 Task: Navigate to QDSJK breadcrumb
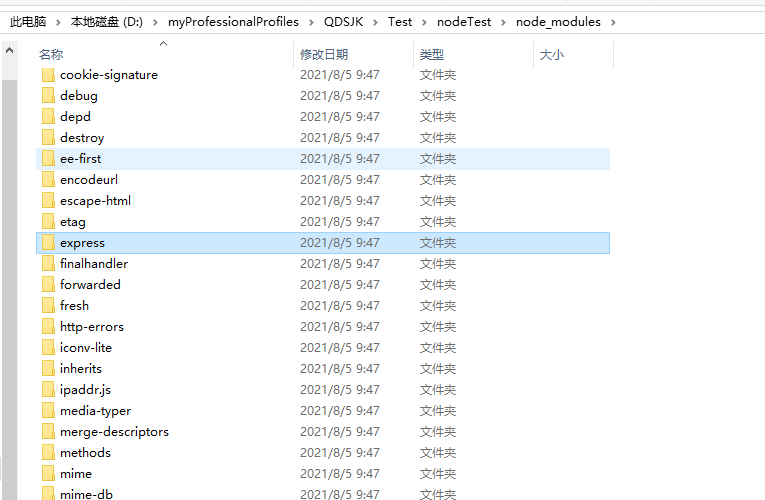pos(343,22)
